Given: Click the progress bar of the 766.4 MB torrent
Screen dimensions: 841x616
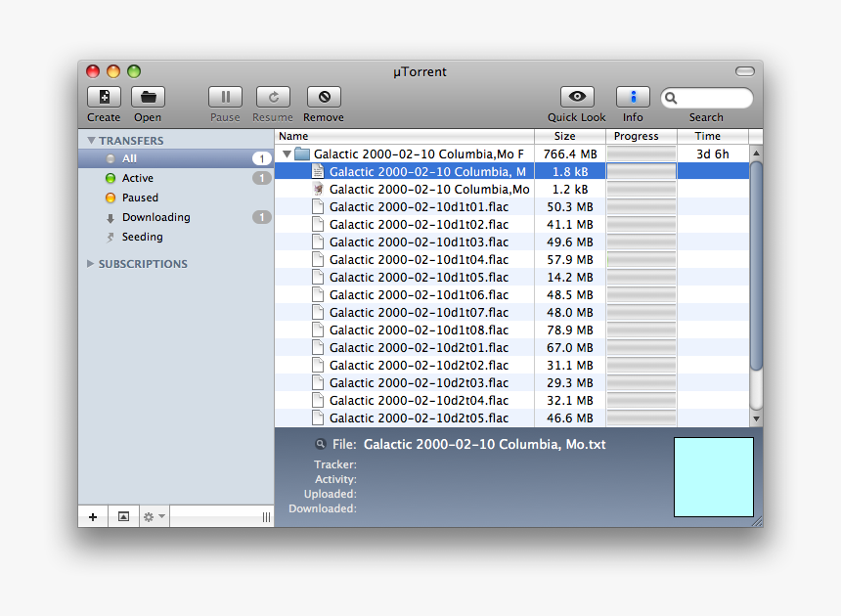Looking at the screenshot, I should tap(642, 154).
